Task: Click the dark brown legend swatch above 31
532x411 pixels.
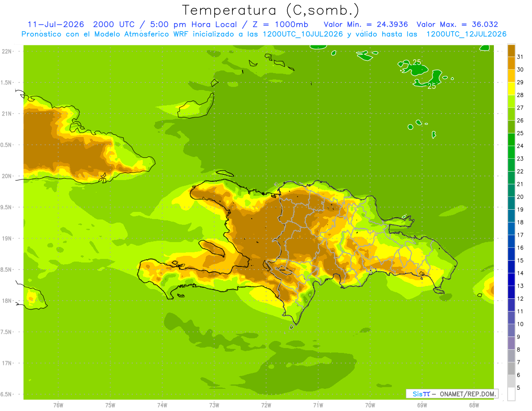Action: (x=511, y=51)
